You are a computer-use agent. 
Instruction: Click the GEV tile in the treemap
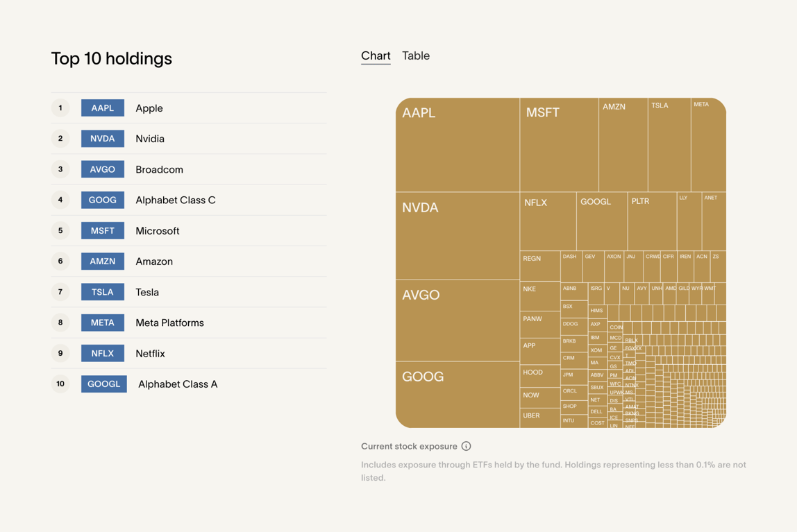tap(593, 266)
